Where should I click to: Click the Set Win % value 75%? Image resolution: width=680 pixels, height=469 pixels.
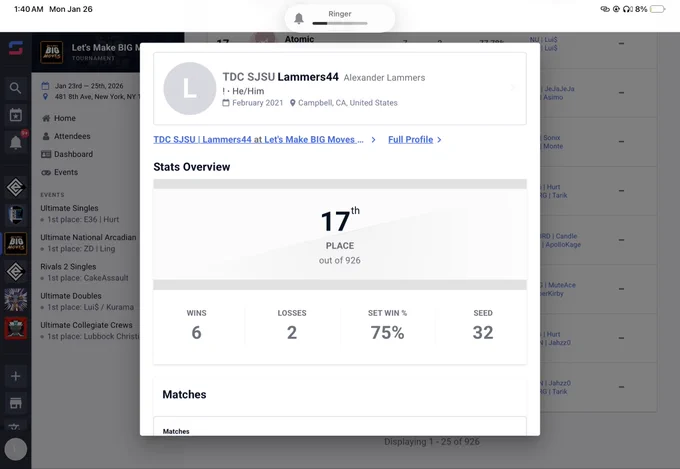[387, 333]
